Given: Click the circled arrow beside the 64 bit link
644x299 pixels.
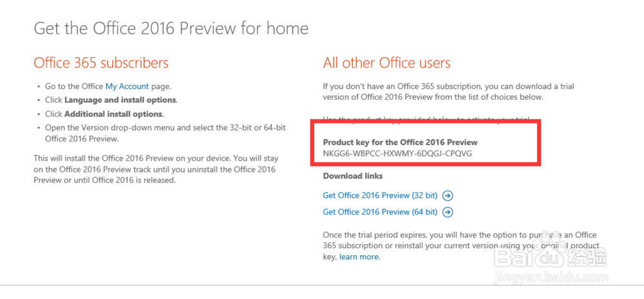Looking at the screenshot, I should pyautogui.click(x=448, y=212).
